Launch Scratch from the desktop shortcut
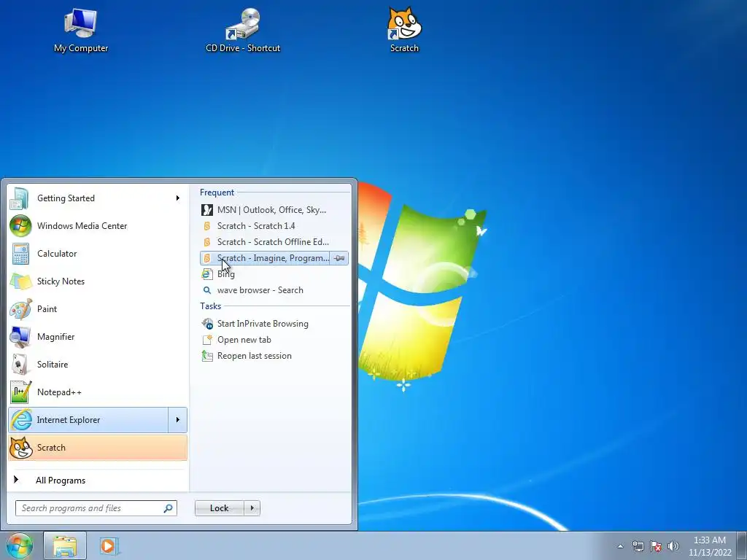Viewport: 747px width, 560px height. tap(404, 31)
